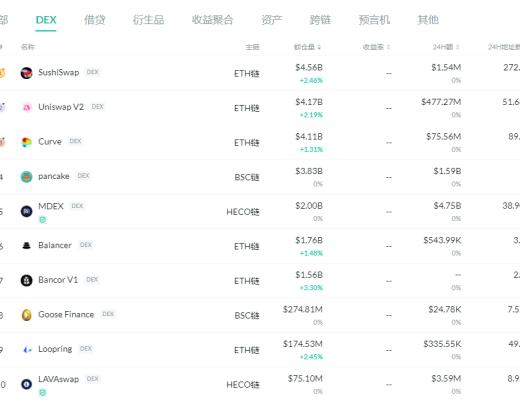
Task: Go to the 预言机 tab
Action: [374, 20]
